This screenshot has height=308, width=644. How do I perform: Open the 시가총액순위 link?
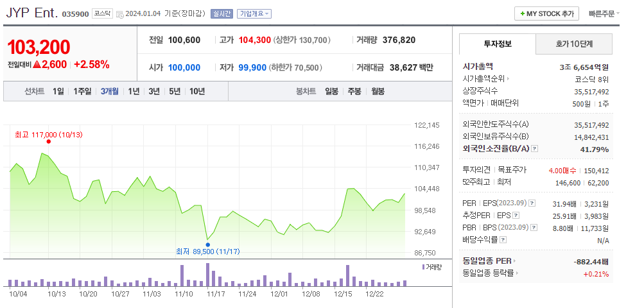[484, 78]
